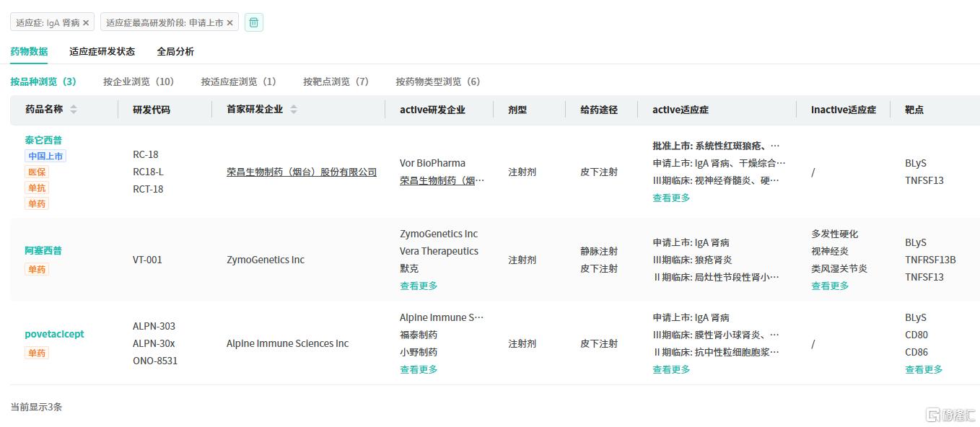Expand 查看更多 in povetacicept 靶点 column
This screenshot has height=427, width=980.
(924, 369)
